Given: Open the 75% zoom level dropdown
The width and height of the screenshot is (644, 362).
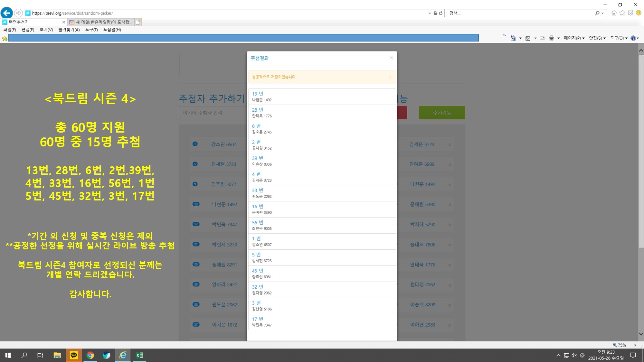Looking at the screenshot, I should tap(635, 345).
